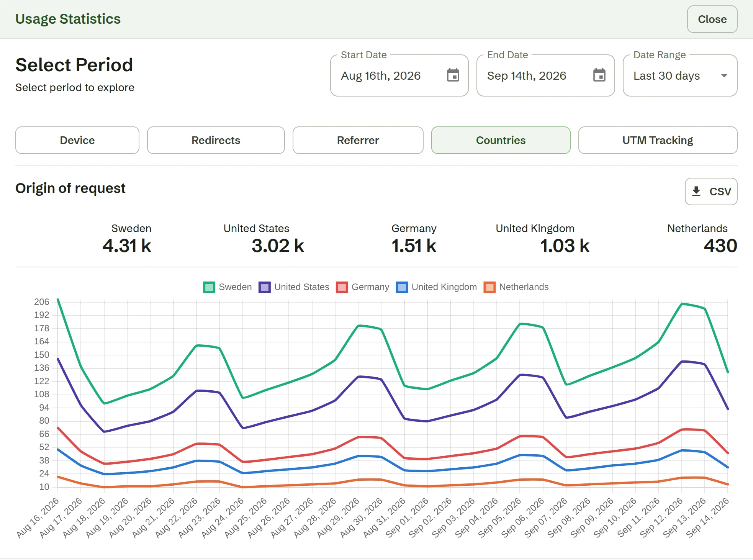Click the CSV download arrow icon

click(x=696, y=191)
